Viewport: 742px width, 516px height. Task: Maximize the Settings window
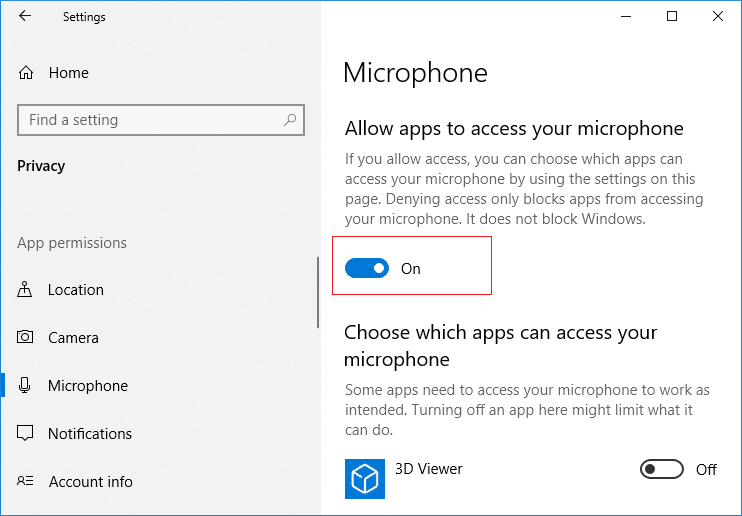point(672,16)
